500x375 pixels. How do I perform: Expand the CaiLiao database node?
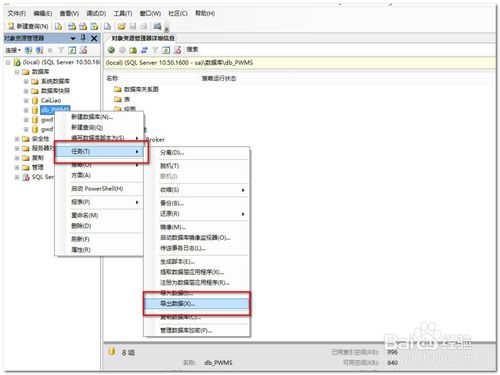point(26,100)
